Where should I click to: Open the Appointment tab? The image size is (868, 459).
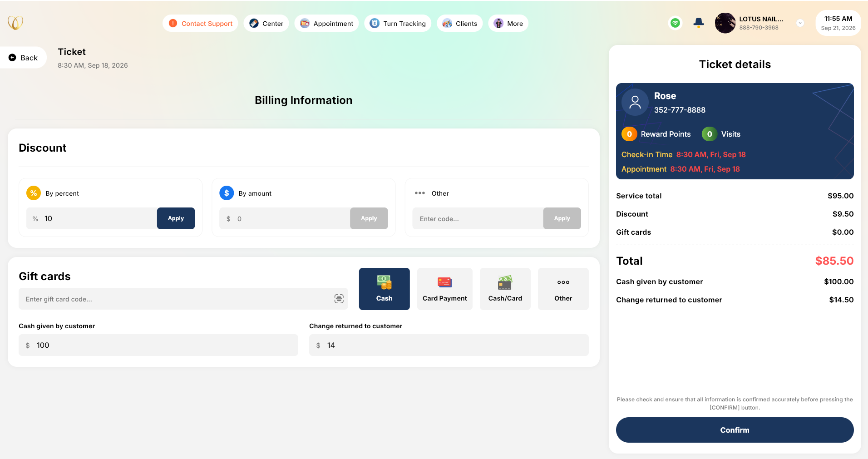[326, 23]
